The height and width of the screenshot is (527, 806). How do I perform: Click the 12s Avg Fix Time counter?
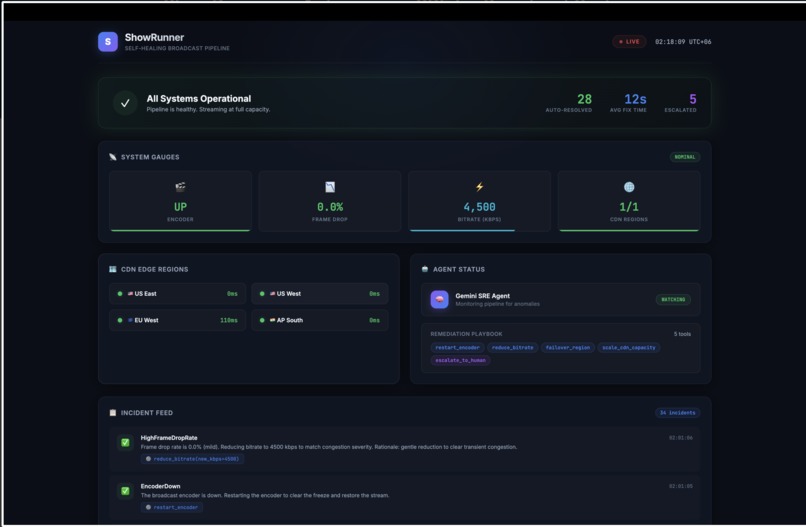(628, 102)
